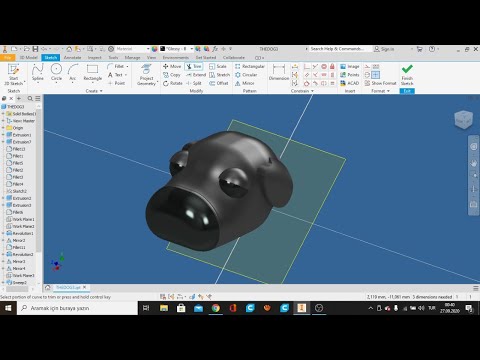Select the Mirror pattern tool

coord(245,83)
